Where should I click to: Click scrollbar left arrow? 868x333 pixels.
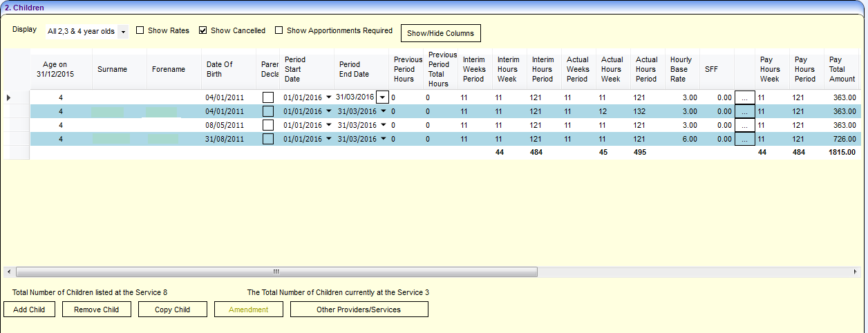[8, 272]
